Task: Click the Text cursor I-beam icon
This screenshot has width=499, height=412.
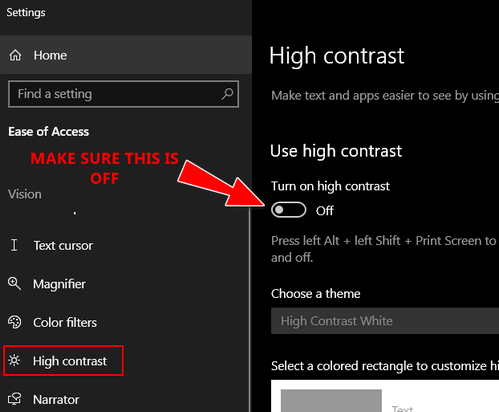Action: (x=14, y=245)
